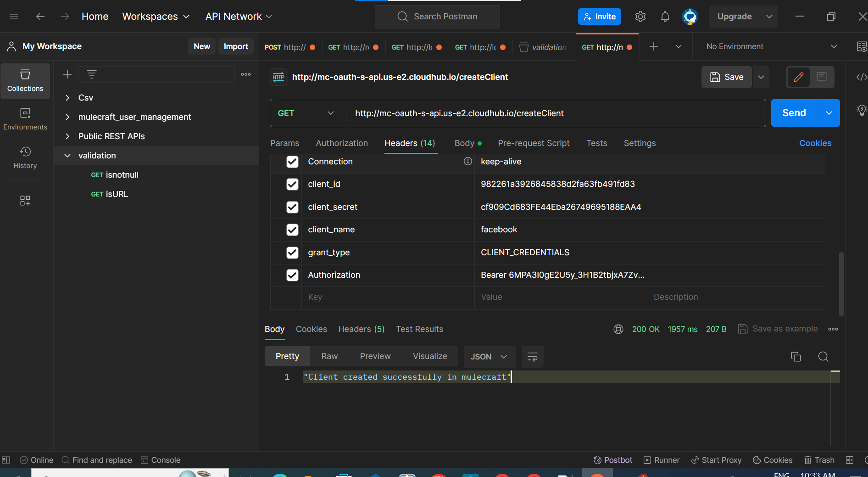Toggle the Authorization header checkbox
Viewport: 868px width, 477px height.
tap(292, 275)
